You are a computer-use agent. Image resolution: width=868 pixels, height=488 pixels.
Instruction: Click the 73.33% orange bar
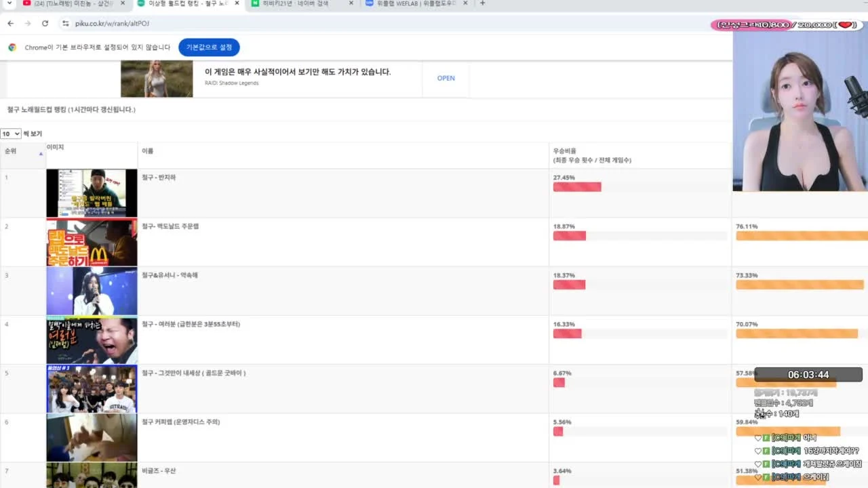[x=800, y=285]
